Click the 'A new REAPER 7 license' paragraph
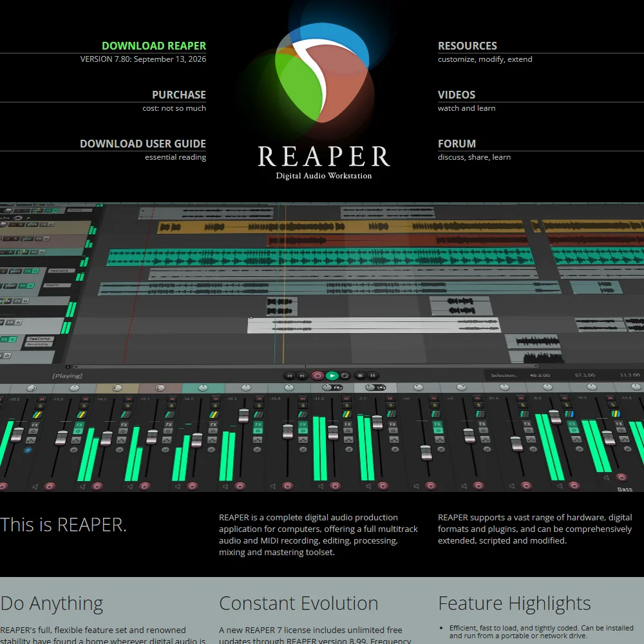The height and width of the screenshot is (644, 644). tap(315, 635)
